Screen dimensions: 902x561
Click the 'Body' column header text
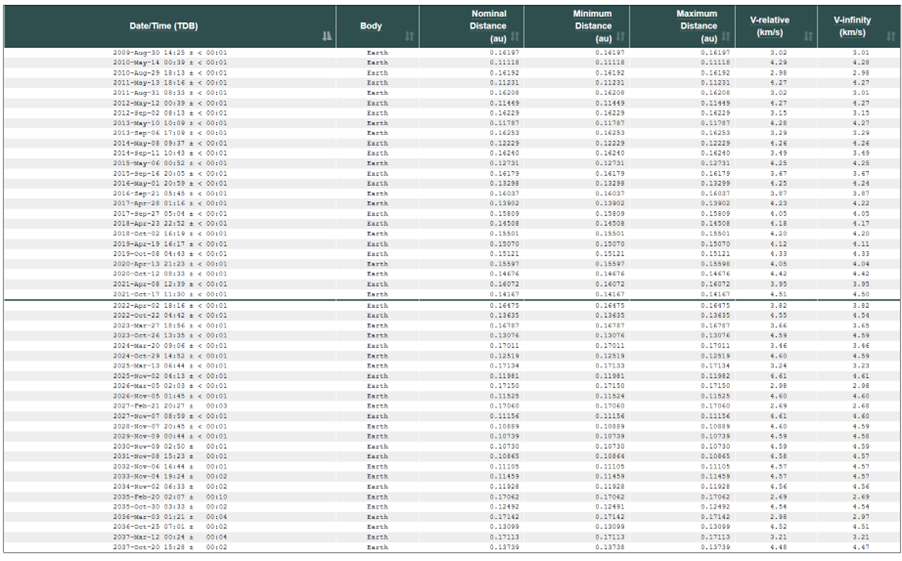(x=371, y=26)
